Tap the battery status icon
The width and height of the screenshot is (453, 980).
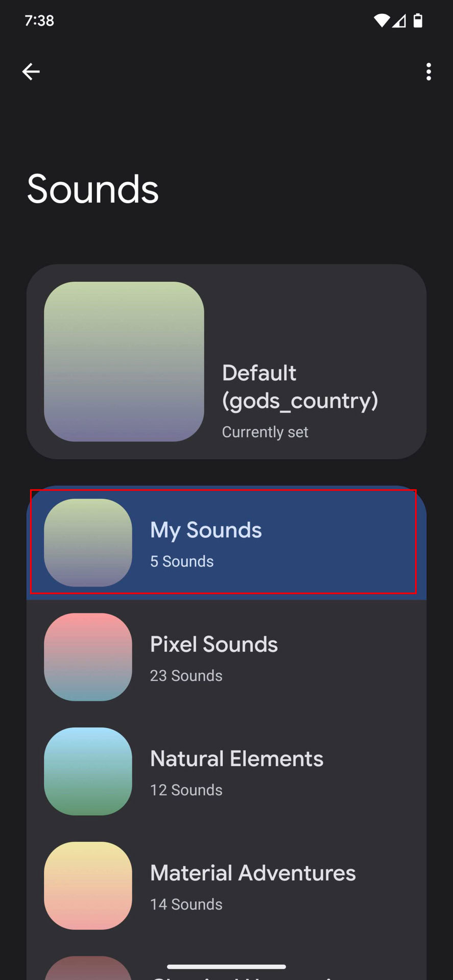pos(418,21)
